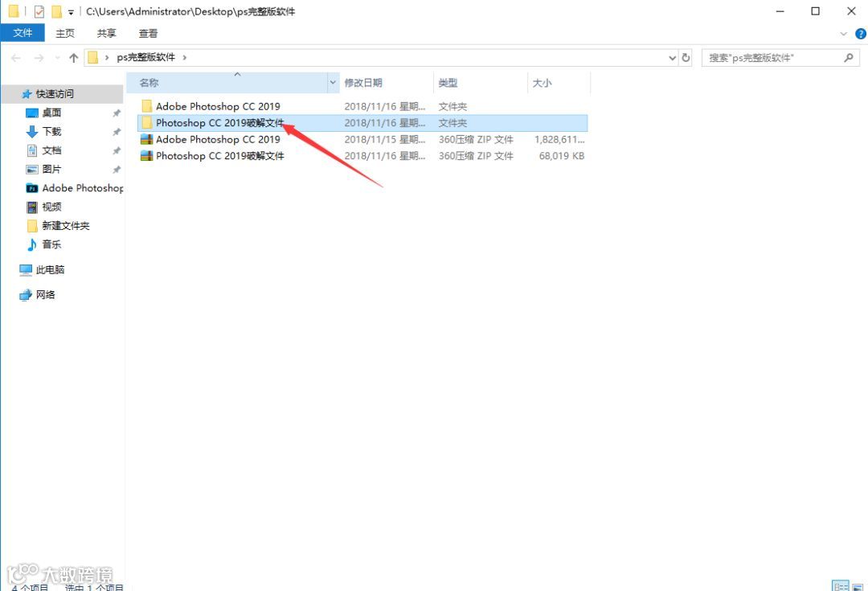Image resolution: width=868 pixels, height=591 pixels.
Task: Click the pin icon next to 桌面
Action: pyautogui.click(x=117, y=113)
